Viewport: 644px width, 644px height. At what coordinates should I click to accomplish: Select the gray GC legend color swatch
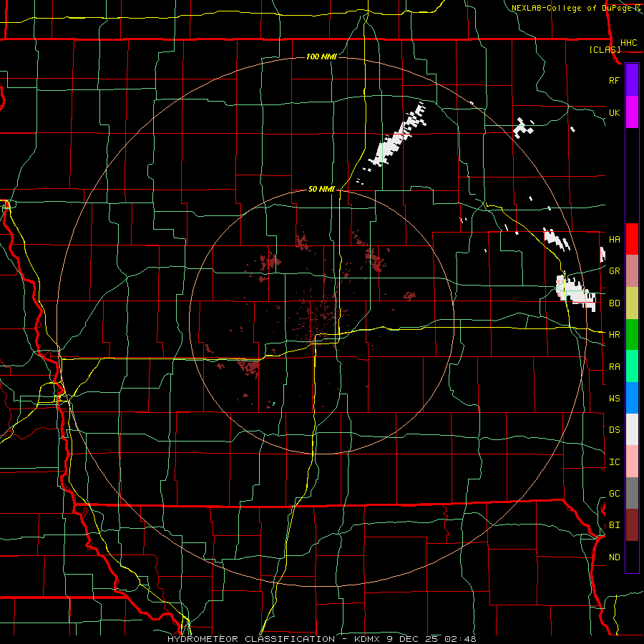[x=632, y=493]
